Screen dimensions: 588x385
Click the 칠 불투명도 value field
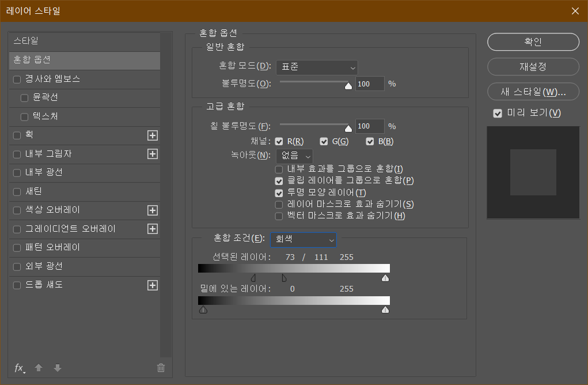[x=369, y=126]
